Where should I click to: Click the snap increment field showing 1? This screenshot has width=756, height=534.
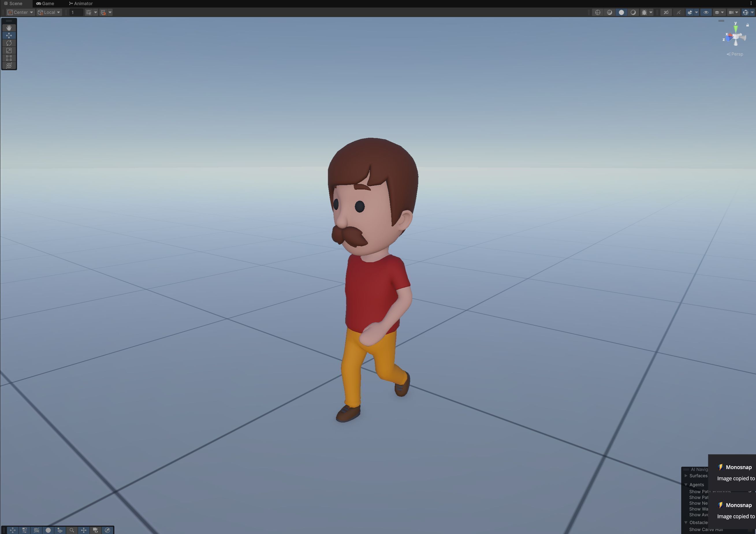pyautogui.click(x=76, y=12)
